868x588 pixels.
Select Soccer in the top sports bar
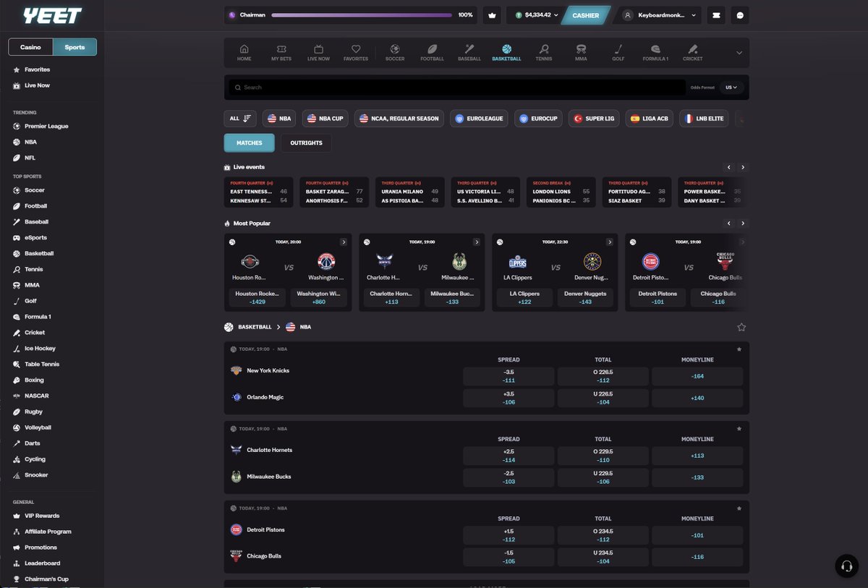click(x=395, y=53)
